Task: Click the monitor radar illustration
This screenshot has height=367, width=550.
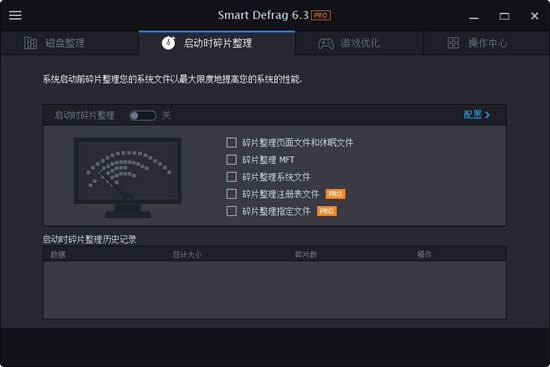Action: pyautogui.click(x=128, y=178)
